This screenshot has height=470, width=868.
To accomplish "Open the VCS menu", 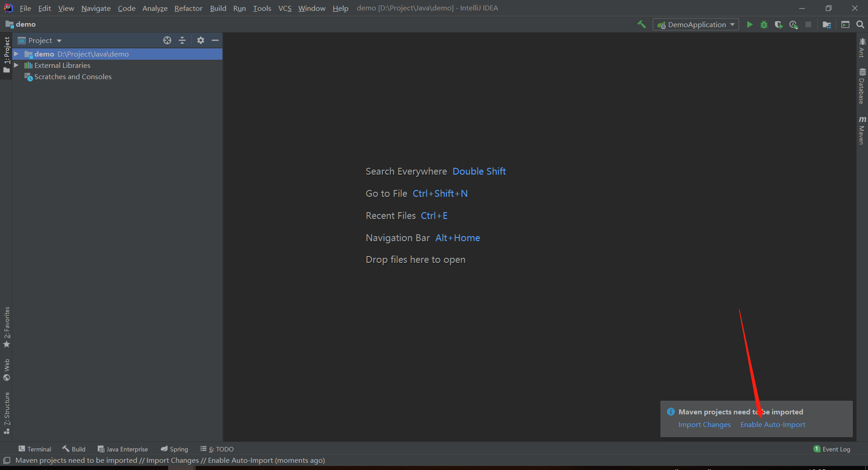I will pyautogui.click(x=285, y=8).
